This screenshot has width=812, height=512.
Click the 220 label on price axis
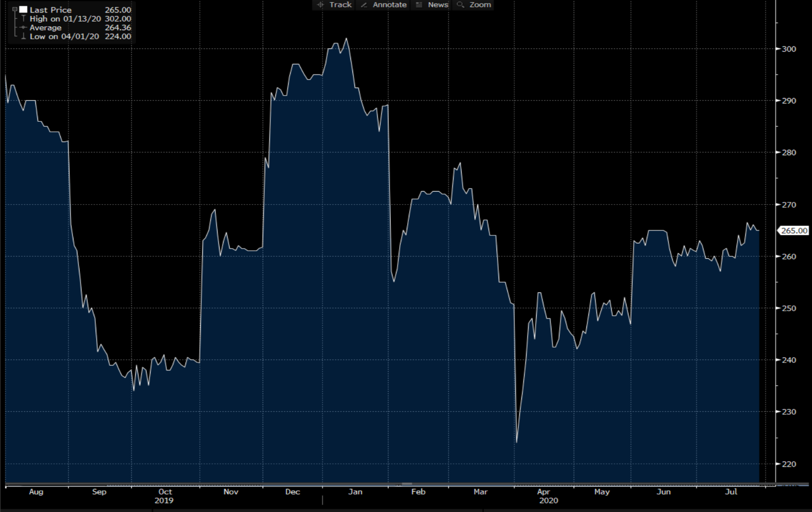click(x=789, y=464)
